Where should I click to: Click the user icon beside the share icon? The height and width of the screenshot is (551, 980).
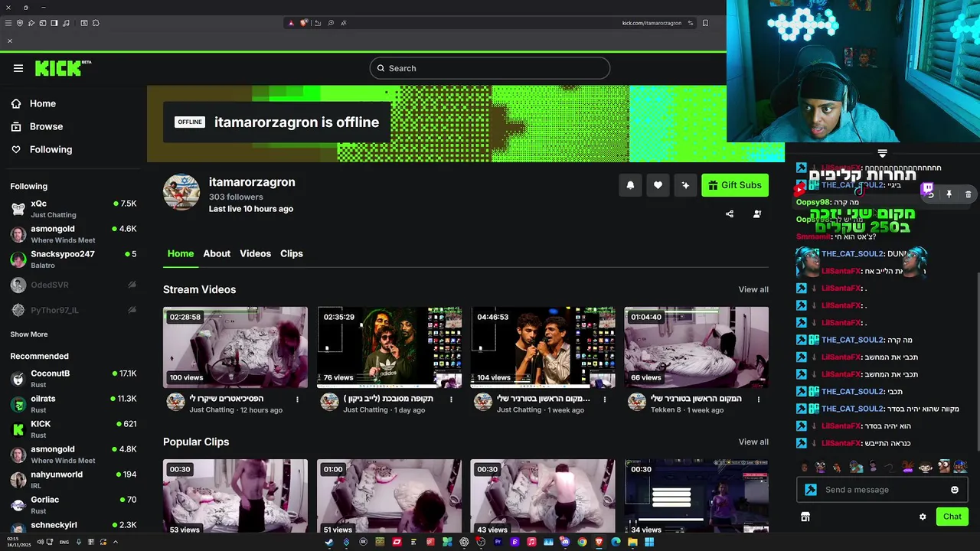[757, 214]
